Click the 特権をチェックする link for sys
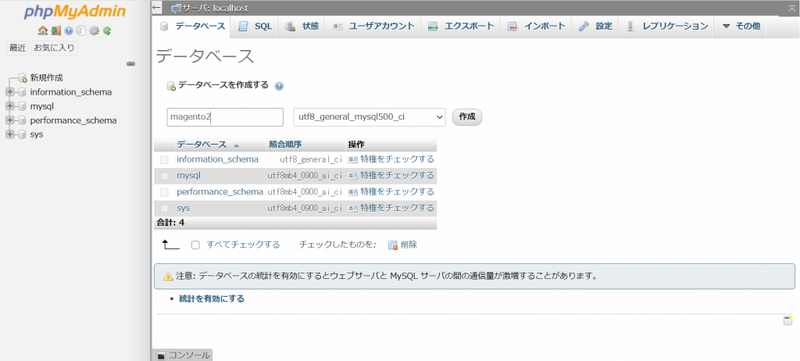The height and width of the screenshot is (361, 800). point(397,209)
